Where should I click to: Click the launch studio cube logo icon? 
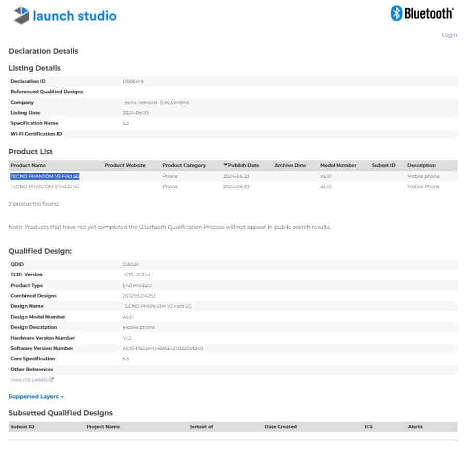[21, 15]
